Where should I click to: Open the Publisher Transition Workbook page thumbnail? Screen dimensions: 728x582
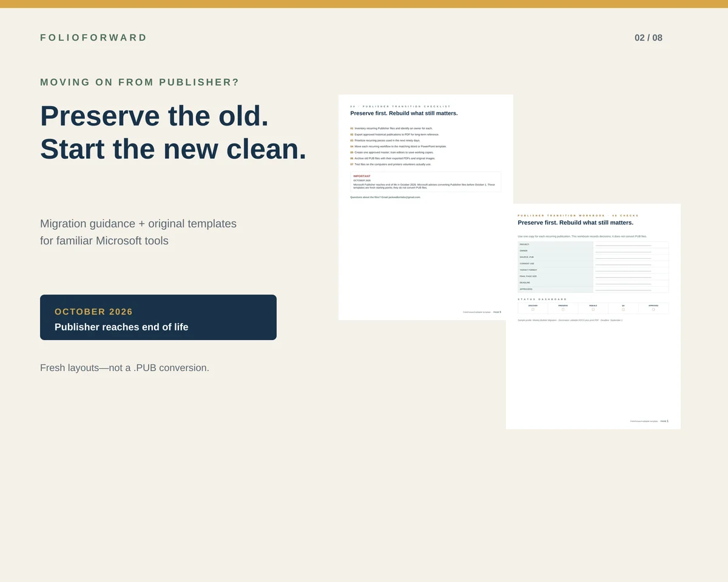click(593, 316)
